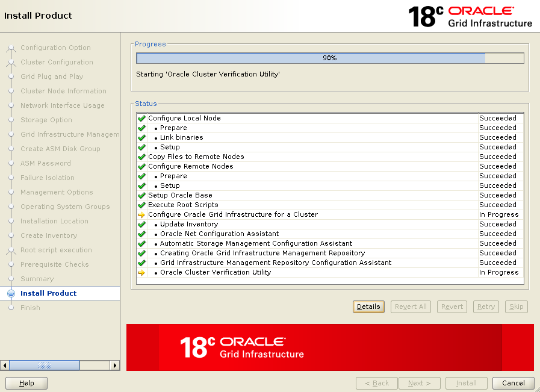Click the Install Product step bullet icon
The image size is (540, 392).
click(x=11, y=293)
